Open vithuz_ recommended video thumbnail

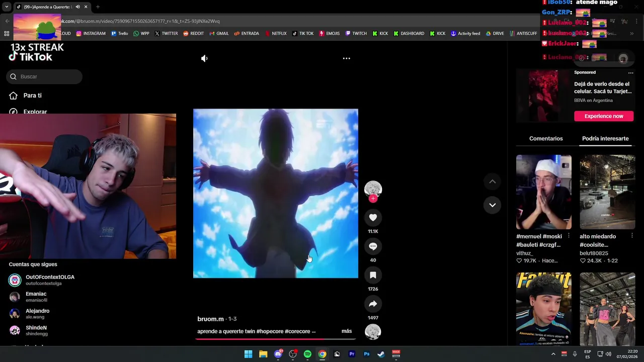(x=544, y=192)
